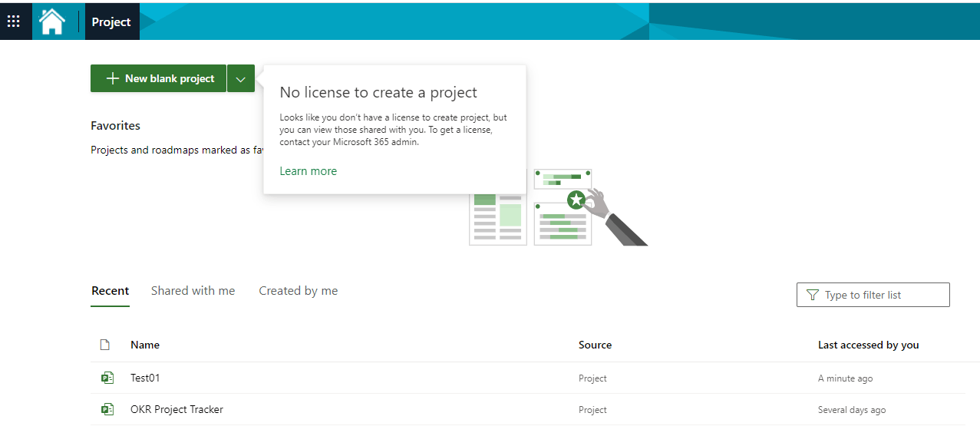Click the Test01 project file icon
The image size is (980, 446).
click(x=107, y=378)
